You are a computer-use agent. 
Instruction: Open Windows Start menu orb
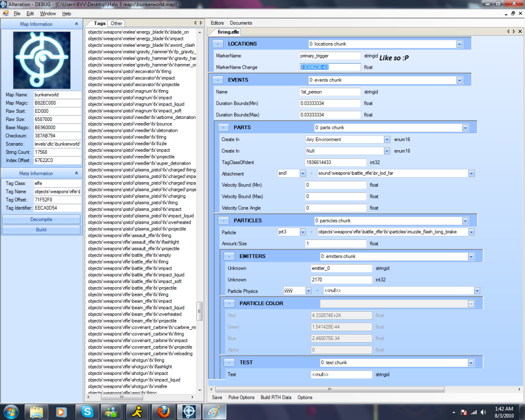[11, 412]
